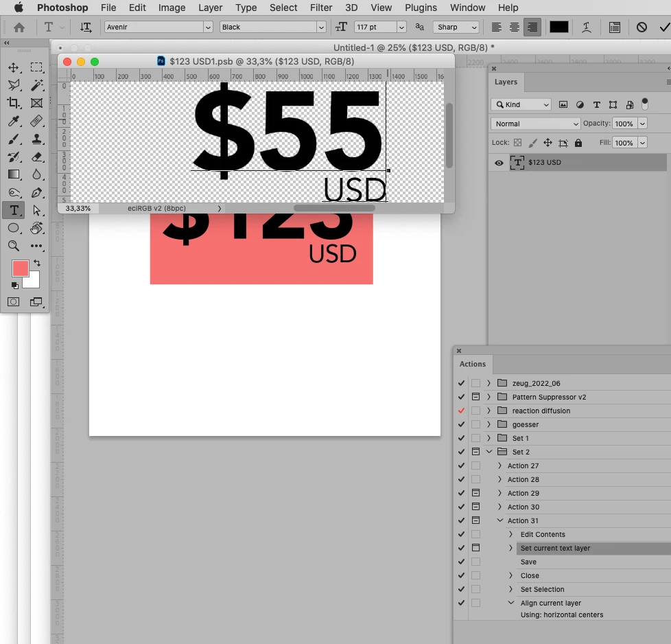Select the Magic Wand tool
This screenshot has height=644, width=671.
click(37, 84)
